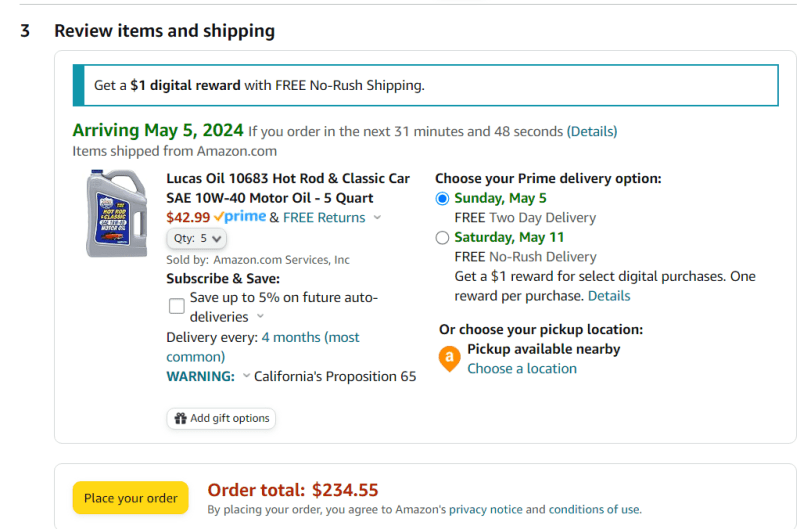Select Sunday, May 5 delivery option

click(443, 198)
